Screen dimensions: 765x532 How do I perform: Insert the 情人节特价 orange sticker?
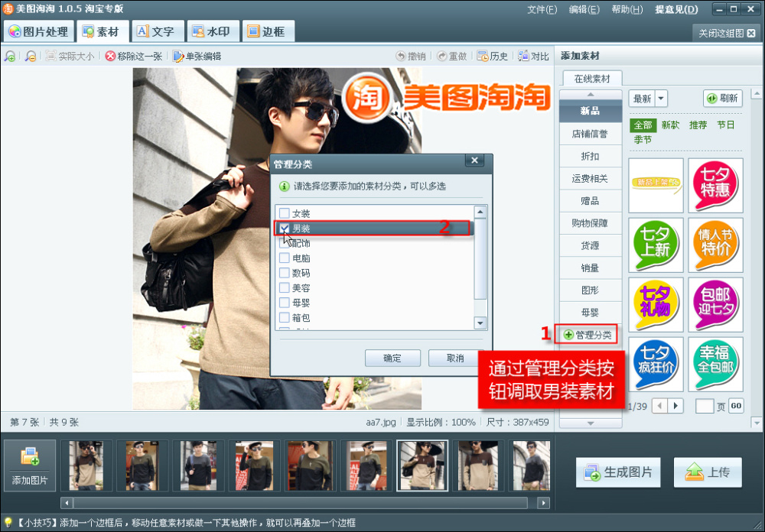pos(715,245)
